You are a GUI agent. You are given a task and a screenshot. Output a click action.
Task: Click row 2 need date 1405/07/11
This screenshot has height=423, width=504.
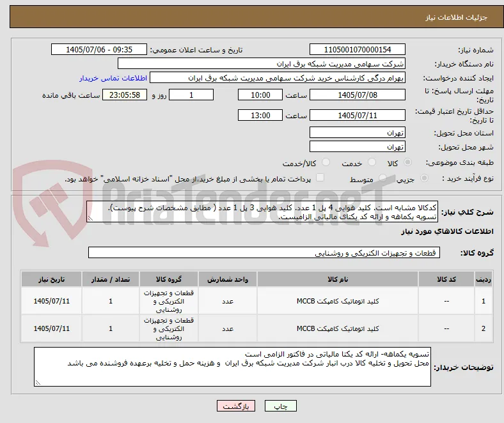pos(51,328)
